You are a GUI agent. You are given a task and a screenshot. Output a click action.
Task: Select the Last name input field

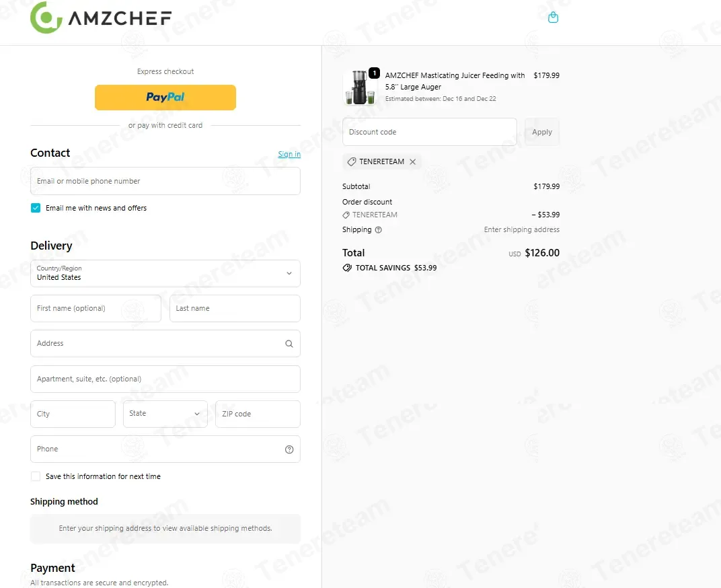(235, 308)
